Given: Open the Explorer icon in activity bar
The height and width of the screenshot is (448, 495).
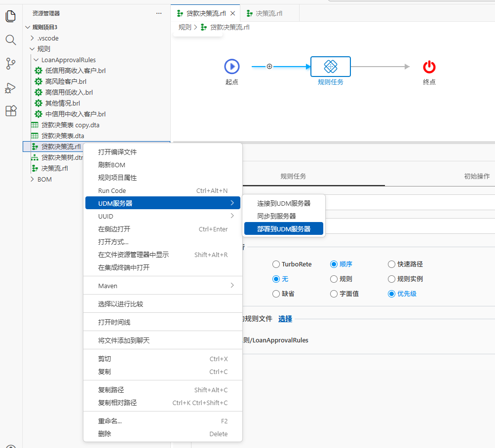Looking at the screenshot, I should (11, 16).
